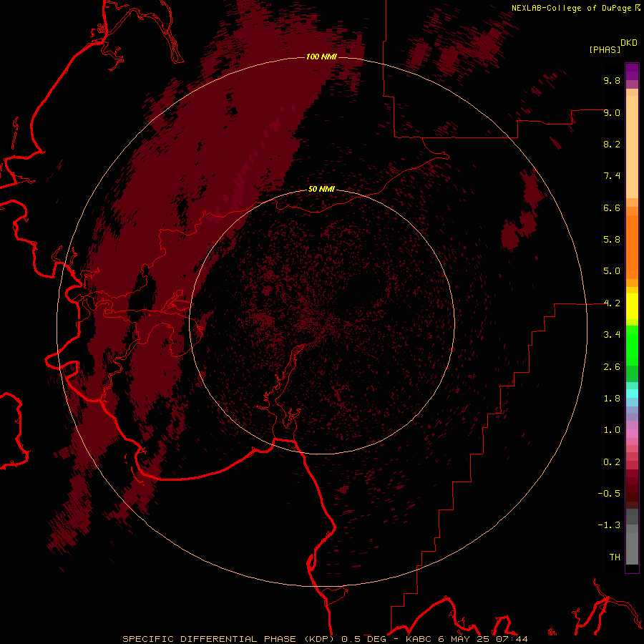
Task: Click the TH threshold label on scale
Action: [x=615, y=557]
